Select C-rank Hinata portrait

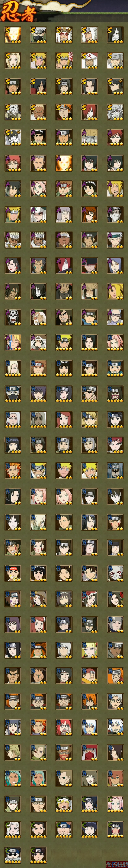(90, 829)
